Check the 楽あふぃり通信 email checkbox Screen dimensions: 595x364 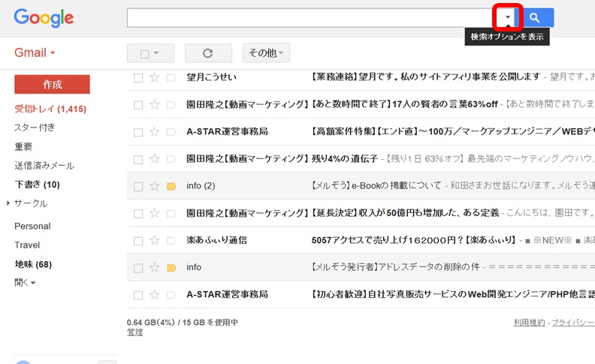138,241
